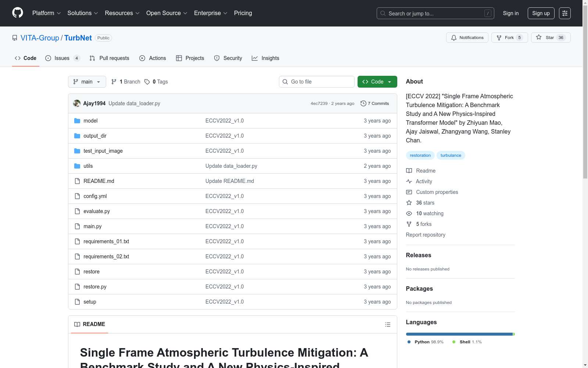The image size is (588, 368).
Task: Switch to the Projects tab
Action: click(190, 58)
